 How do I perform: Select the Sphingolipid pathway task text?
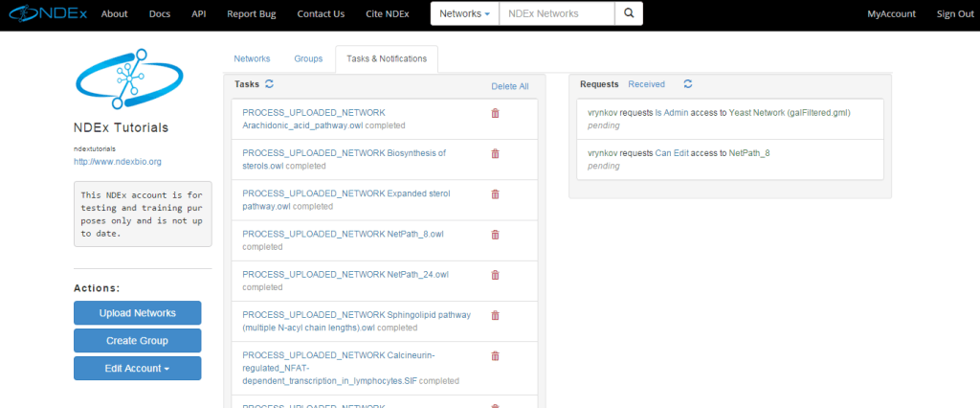(356, 321)
